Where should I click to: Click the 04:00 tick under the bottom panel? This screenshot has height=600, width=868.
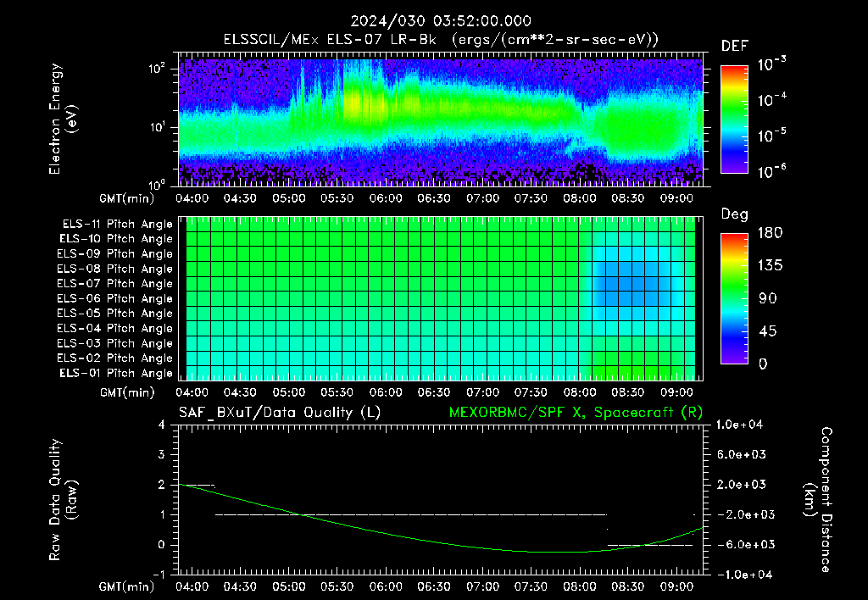click(x=192, y=586)
